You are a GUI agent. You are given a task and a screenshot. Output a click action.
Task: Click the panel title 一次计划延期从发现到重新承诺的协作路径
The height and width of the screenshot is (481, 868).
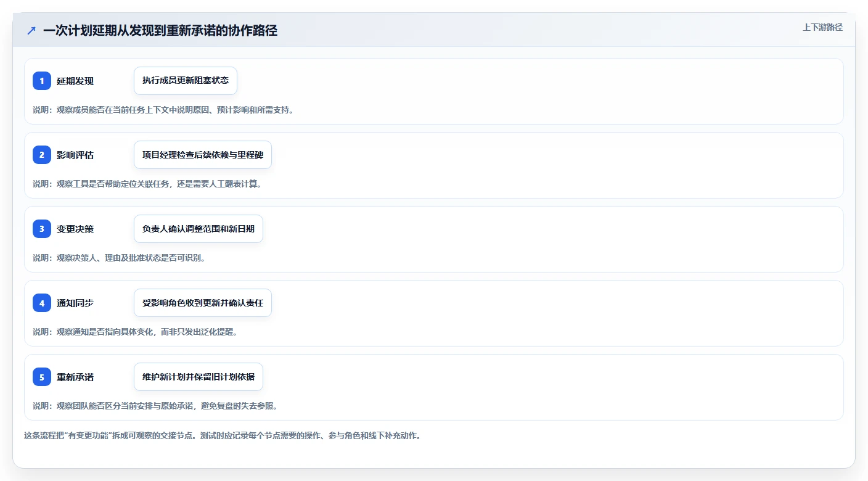point(160,31)
